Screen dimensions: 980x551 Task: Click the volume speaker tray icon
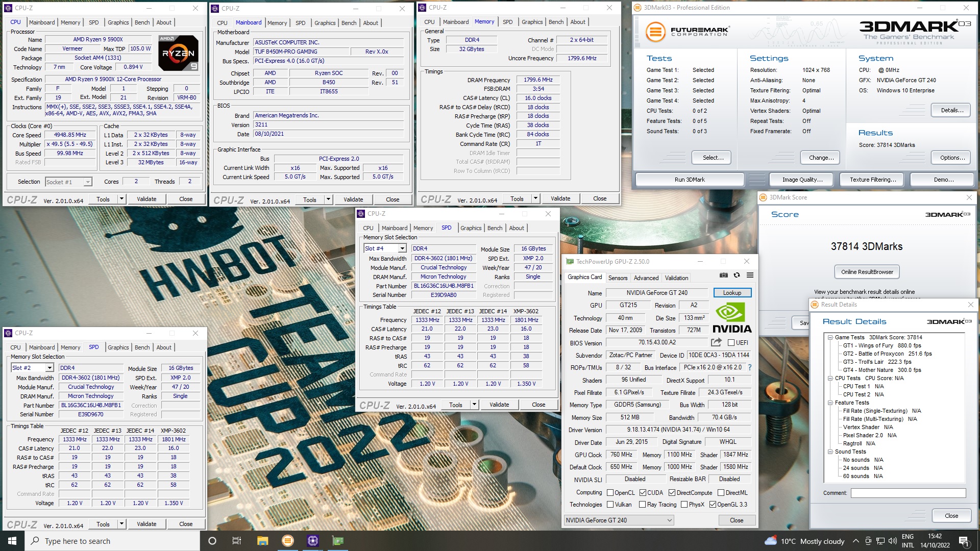tap(892, 541)
